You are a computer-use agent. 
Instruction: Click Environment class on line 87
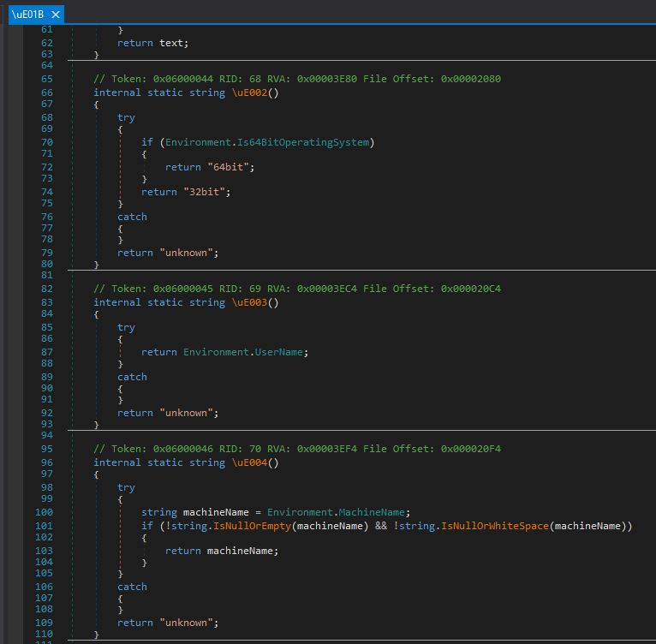(x=217, y=352)
